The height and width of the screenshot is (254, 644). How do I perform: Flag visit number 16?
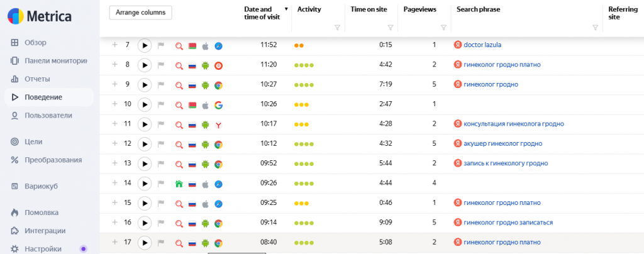pos(161,223)
